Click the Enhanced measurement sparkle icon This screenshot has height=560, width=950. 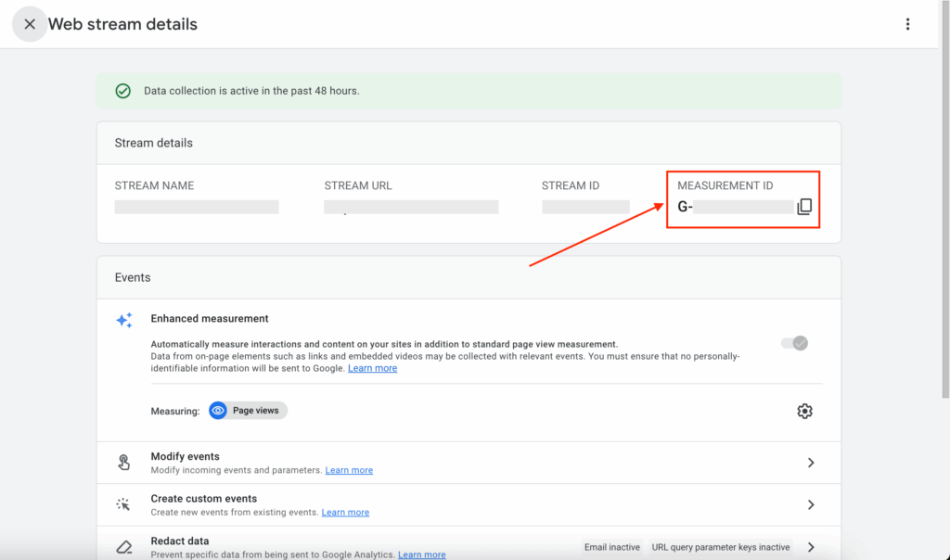[123, 320]
